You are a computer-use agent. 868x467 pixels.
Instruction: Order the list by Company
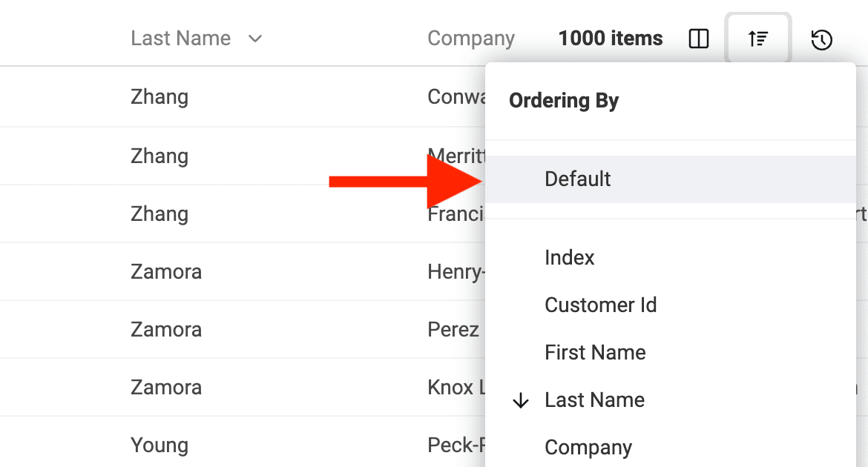588,448
